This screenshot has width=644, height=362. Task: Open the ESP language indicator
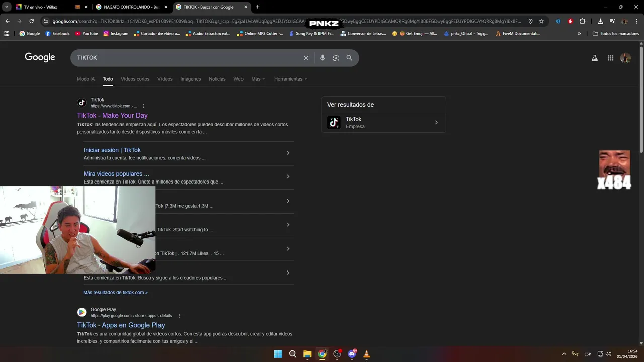587,354
